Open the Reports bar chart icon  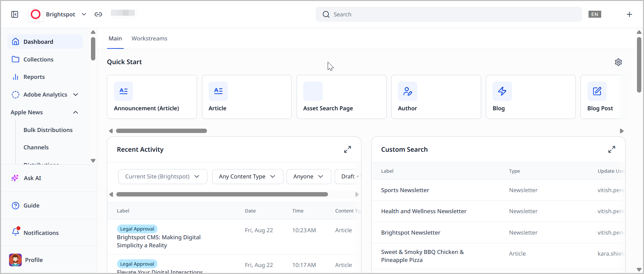pos(15,77)
